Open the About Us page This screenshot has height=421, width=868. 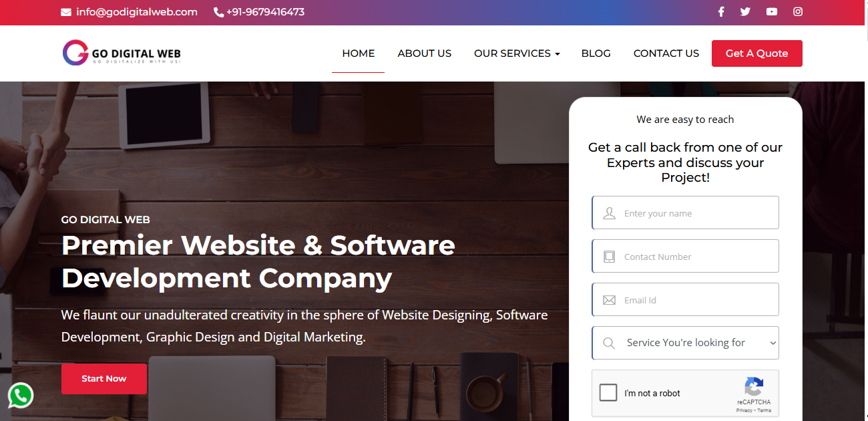coord(425,53)
